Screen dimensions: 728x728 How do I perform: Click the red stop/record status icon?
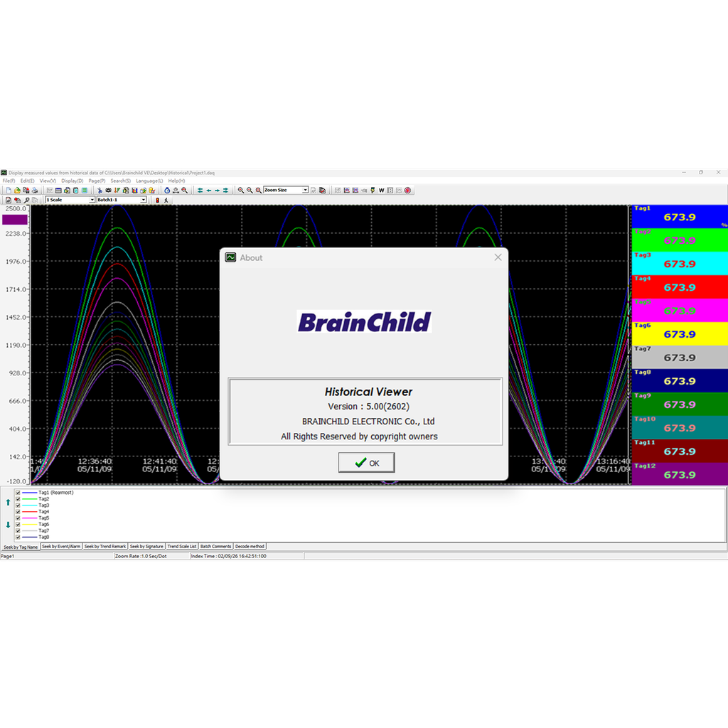click(x=157, y=200)
